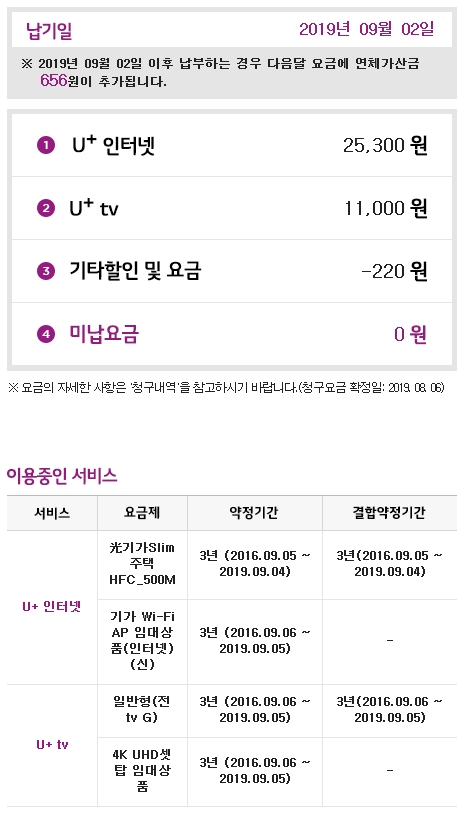Click the number 2 circle icon
The width and height of the screenshot is (467, 821).
click(x=46, y=208)
